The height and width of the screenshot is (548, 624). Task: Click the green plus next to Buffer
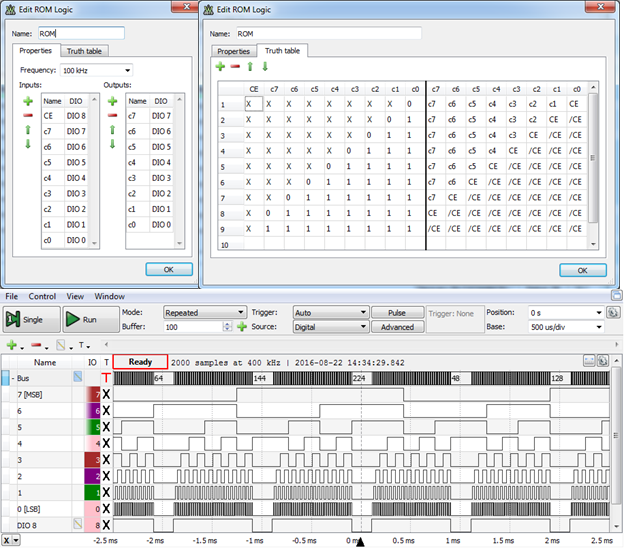click(x=242, y=327)
